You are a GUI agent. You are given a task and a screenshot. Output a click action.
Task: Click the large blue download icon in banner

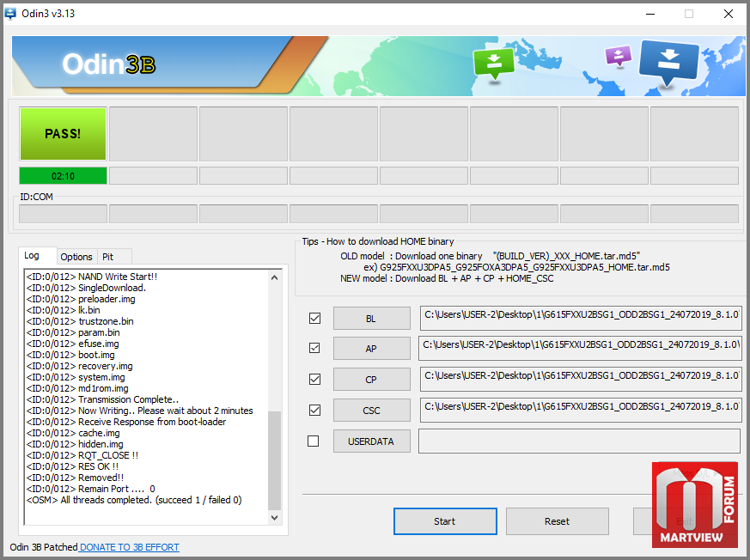(668, 63)
